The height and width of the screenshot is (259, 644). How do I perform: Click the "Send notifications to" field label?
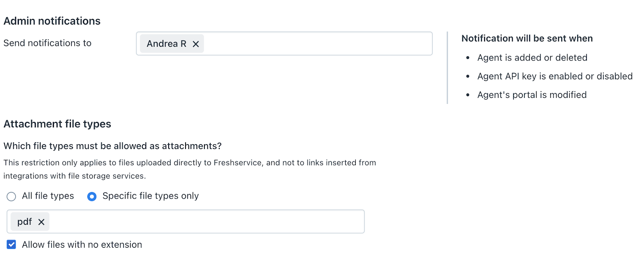[x=47, y=43]
